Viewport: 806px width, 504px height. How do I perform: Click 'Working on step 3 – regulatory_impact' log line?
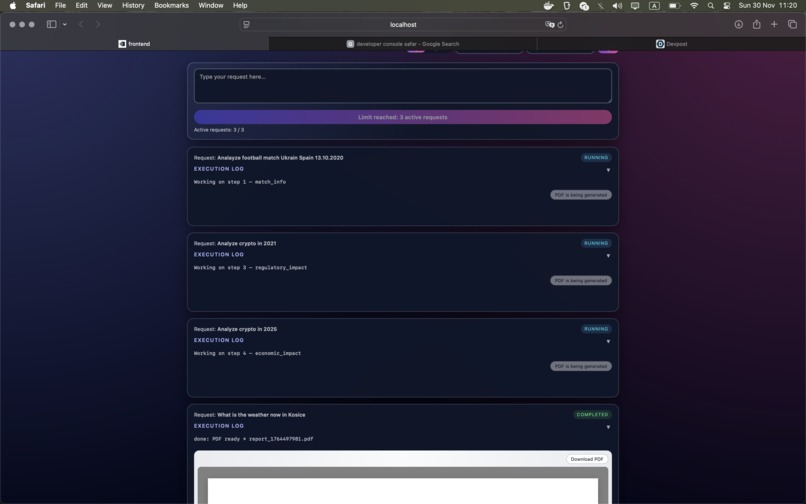pyautogui.click(x=250, y=268)
